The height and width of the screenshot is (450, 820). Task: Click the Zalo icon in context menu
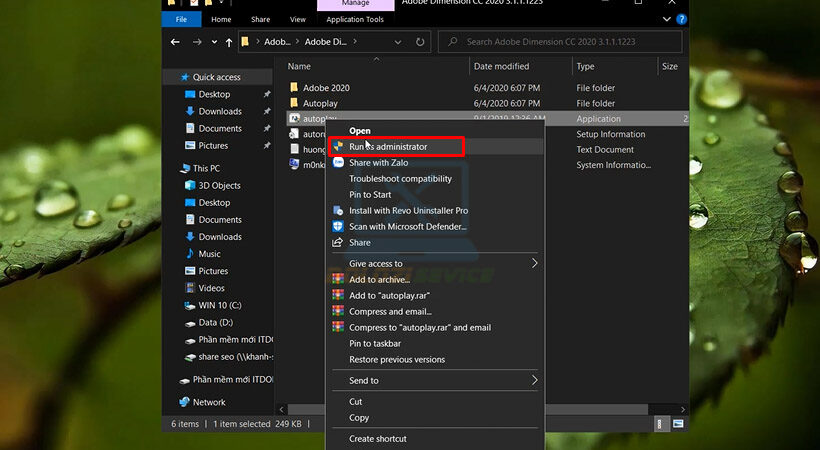[x=338, y=163]
